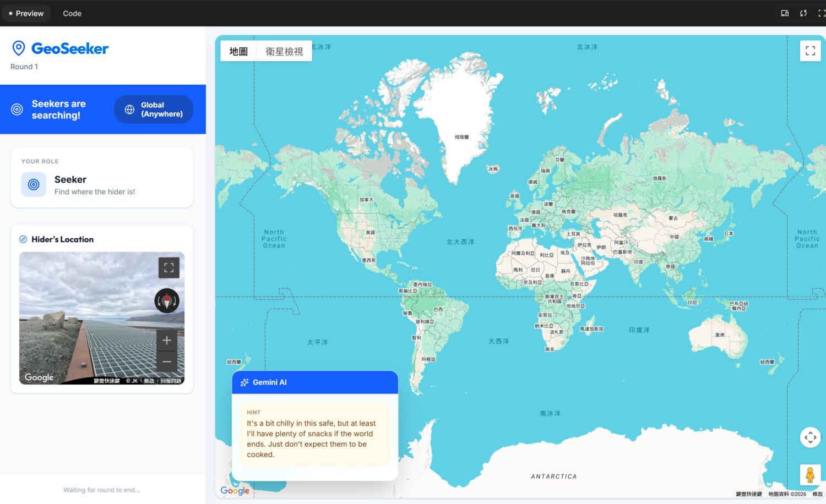Click 'Waiting for round to end...' text
This screenshot has height=504, width=826.
[x=102, y=490]
